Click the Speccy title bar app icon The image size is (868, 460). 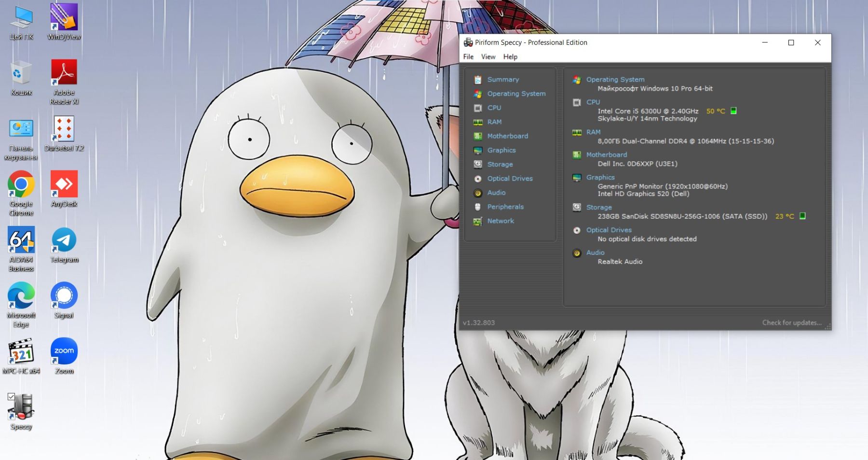coord(468,42)
